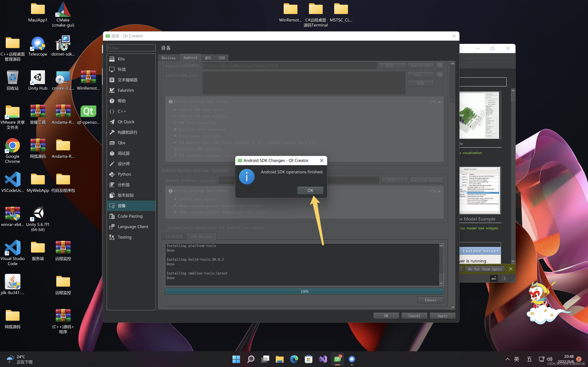Click OK in Android SDK Changes dialog
The width and height of the screenshot is (588, 367).
310,190
